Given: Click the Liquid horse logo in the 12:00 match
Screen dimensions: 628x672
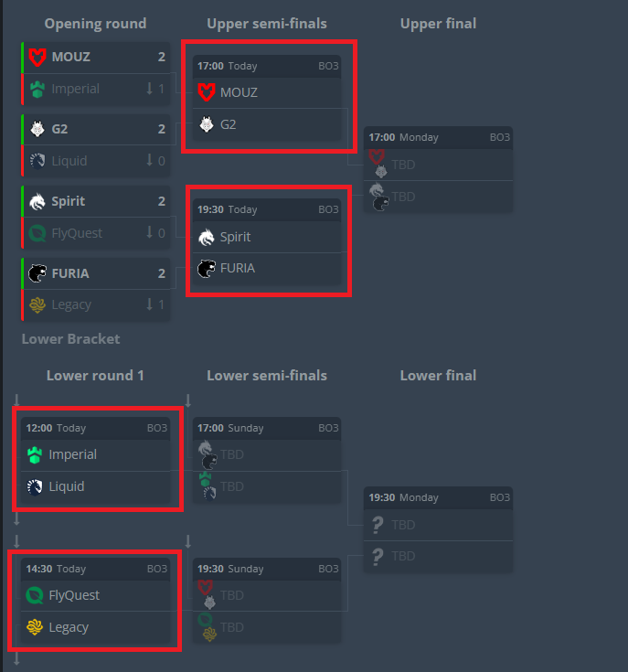Looking at the screenshot, I should pos(35,486).
